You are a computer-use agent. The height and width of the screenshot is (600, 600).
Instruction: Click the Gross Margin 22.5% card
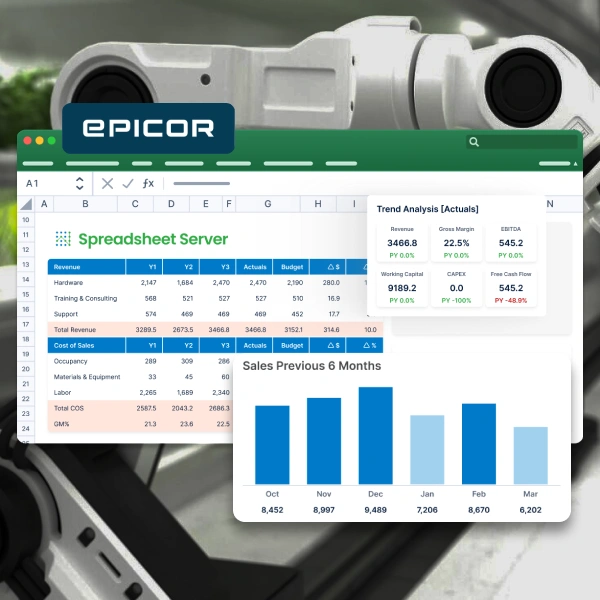pyautogui.click(x=457, y=243)
